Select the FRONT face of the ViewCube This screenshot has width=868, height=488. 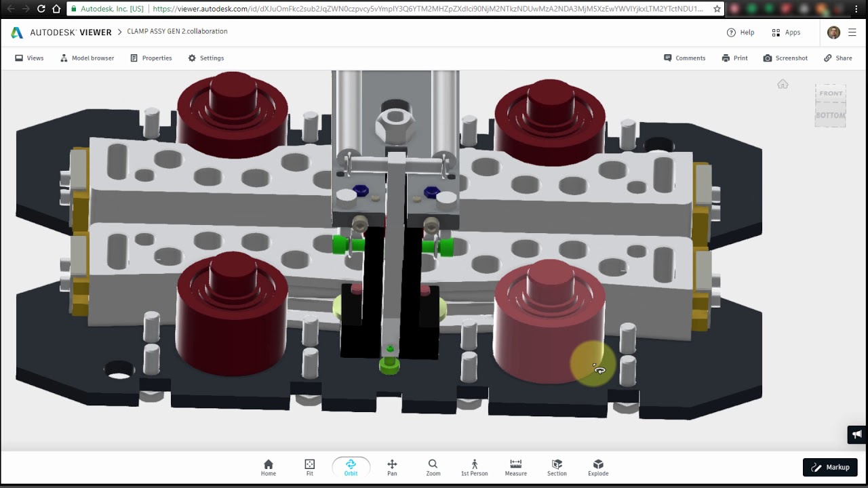tap(831, 94)
